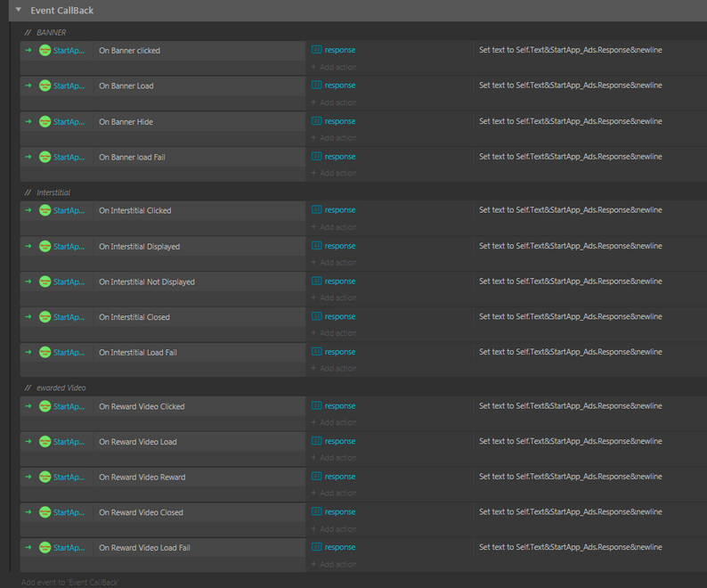Select the // BANNER comment

pos(45,32)
